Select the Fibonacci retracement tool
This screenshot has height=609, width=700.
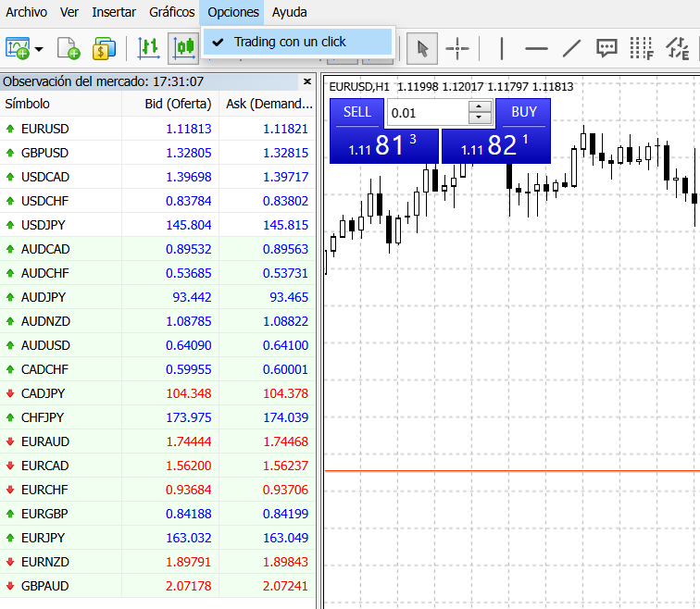tap(642, 48)
